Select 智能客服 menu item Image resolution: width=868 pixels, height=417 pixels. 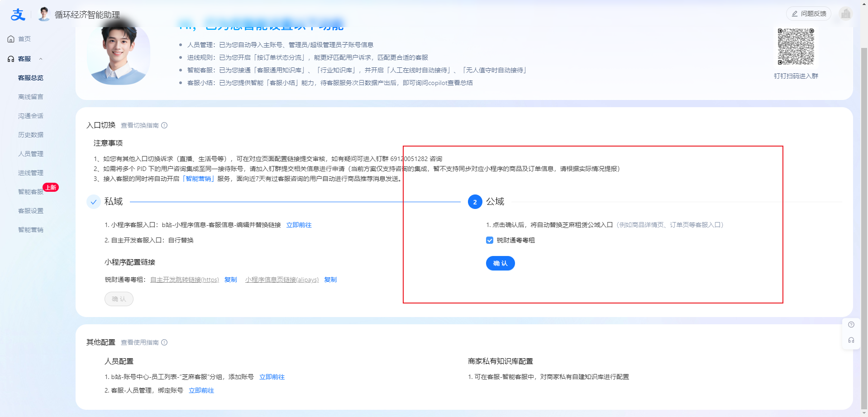click(30, 192)
